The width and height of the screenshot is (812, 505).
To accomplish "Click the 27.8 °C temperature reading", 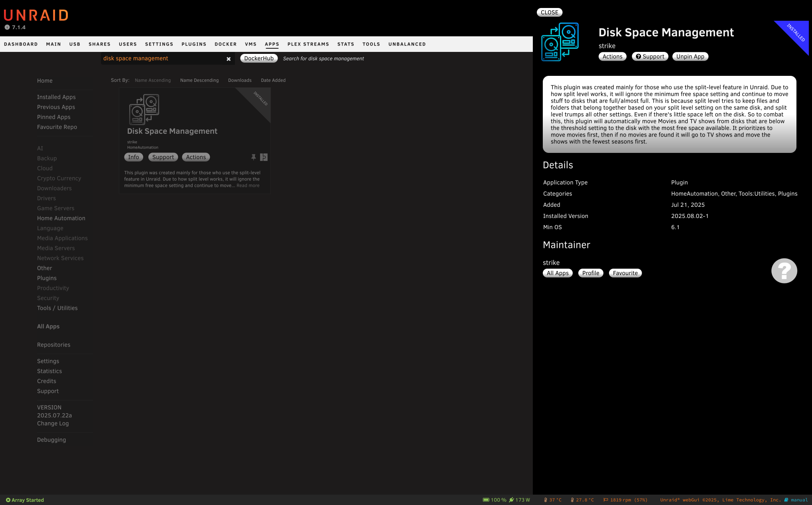I will pos(582,500).
